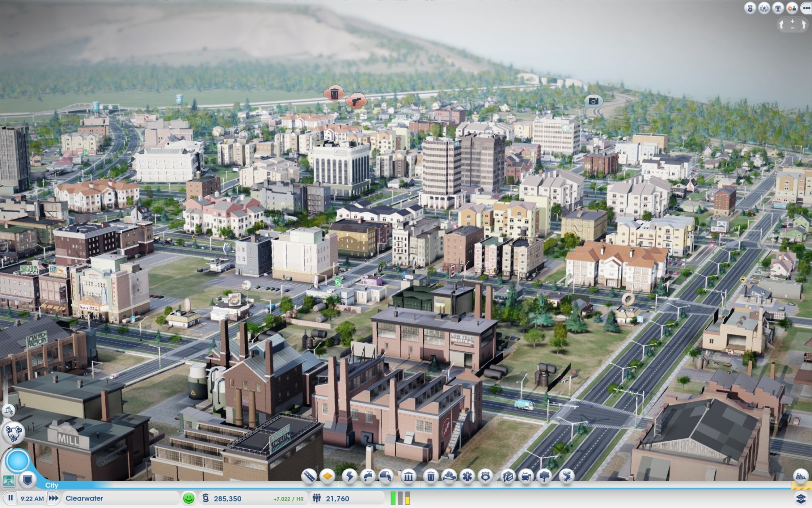Rotate camera with the right arrow control

(x=803, y=24)
